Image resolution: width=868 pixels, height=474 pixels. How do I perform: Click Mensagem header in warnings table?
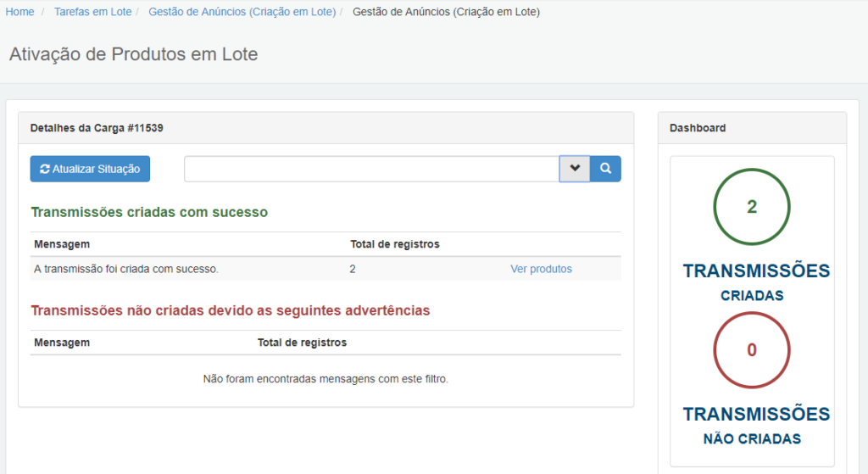(x=62, y=343)
